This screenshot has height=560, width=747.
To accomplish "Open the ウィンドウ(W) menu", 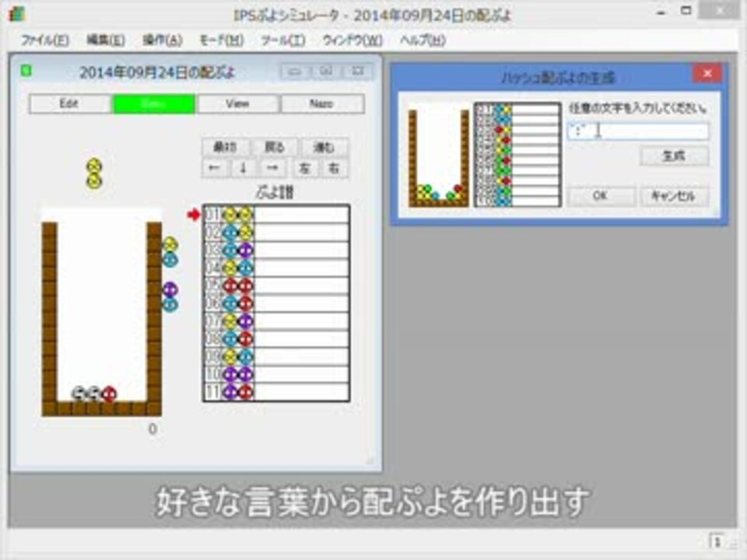I will point(352,40).
